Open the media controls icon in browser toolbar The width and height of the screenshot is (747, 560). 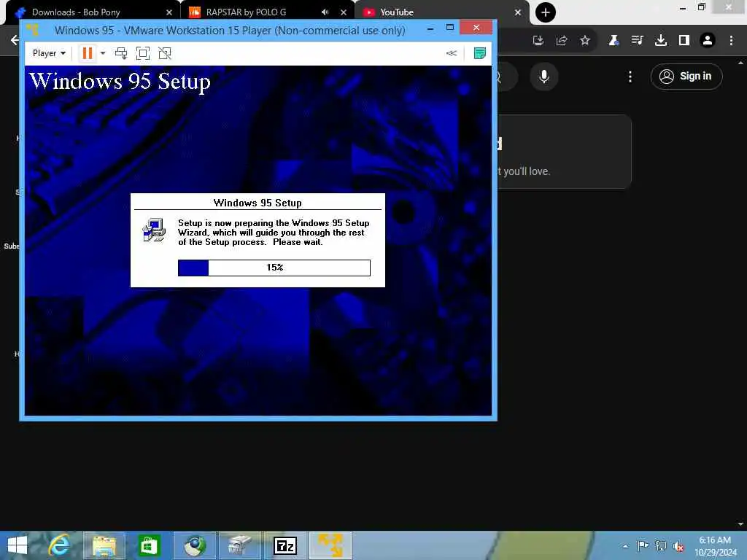tap(637, 41)
